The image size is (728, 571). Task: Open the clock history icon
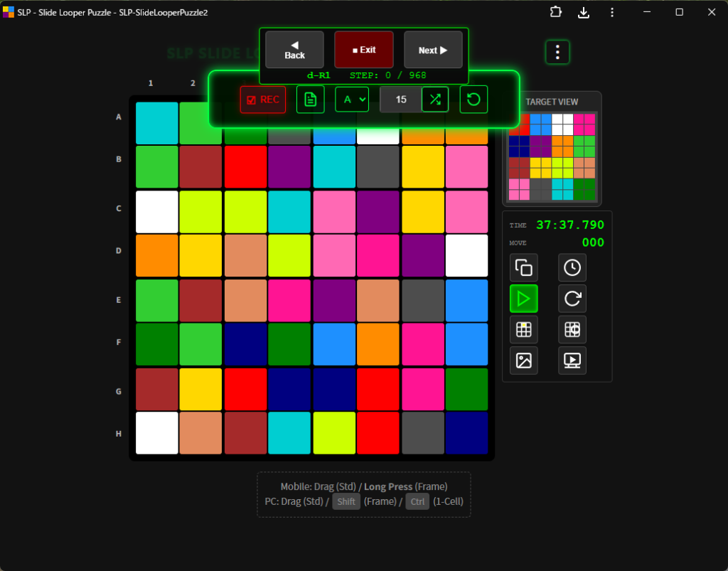(x=572, y=268)
